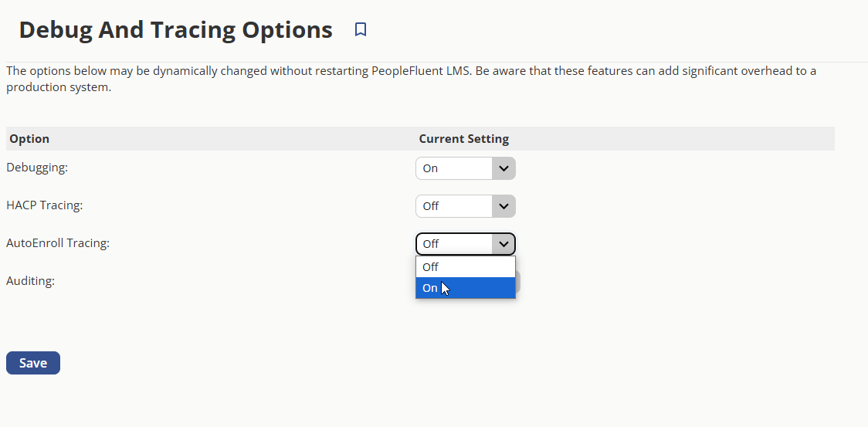Select the highlighted On option in list
The image size is (868, 427).
coord(466,288)
